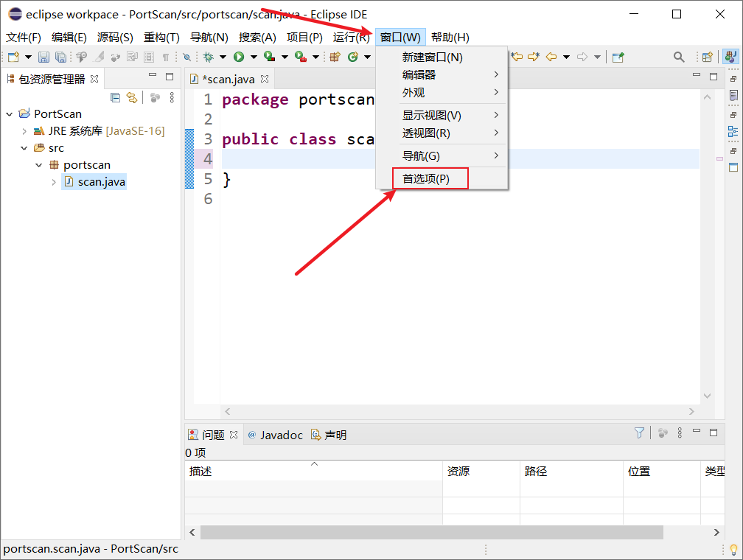Image resolution: width=743 pixels, height=560 pixels.
Task: Click the View Menu dots in Package Explorer
Action: (172, 97)
